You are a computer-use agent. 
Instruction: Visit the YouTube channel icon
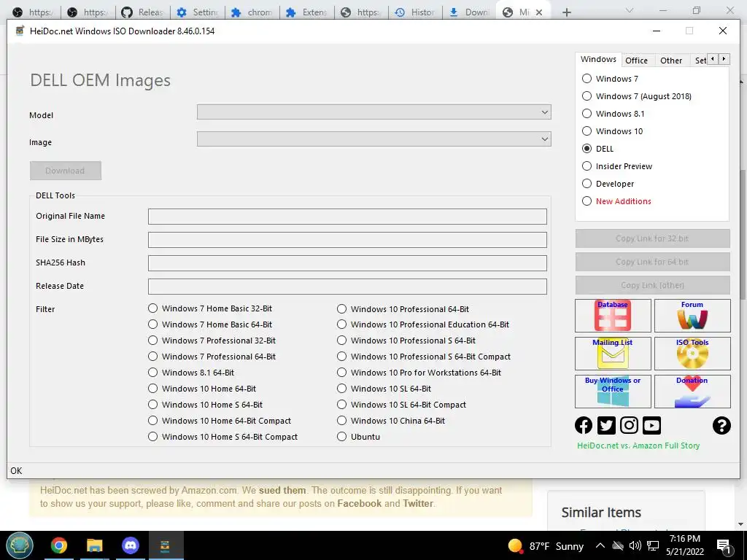(651, 425)
